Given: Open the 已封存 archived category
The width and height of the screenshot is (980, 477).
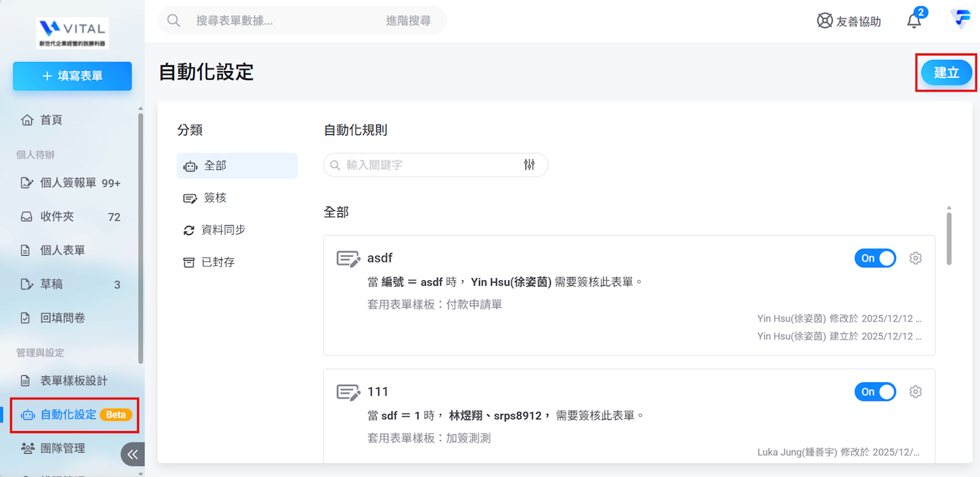Looking at the screenshot, I should pyautogui.click(x=217, y=262).
